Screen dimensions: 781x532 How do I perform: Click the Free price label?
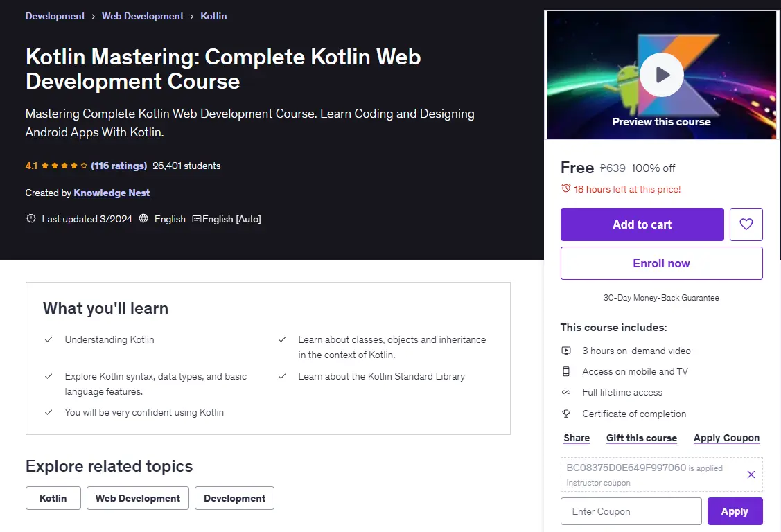tap(577, 168)
